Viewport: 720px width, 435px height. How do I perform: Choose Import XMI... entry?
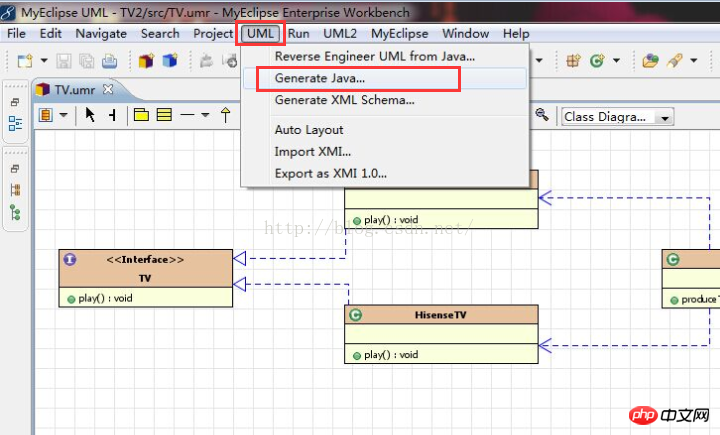385,152
